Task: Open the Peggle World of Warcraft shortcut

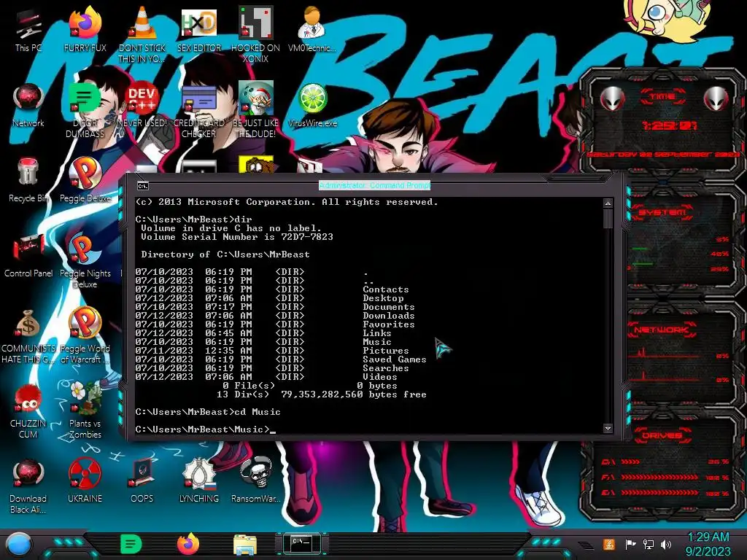Action: 85,335
